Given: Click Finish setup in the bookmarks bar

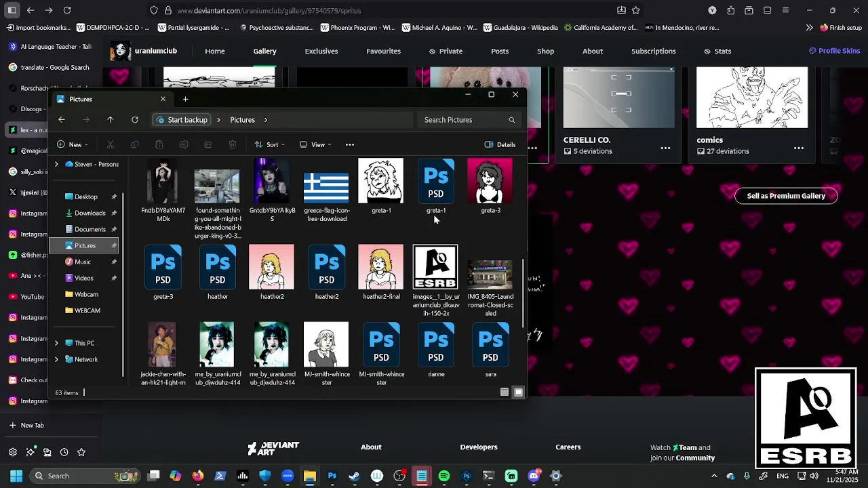Looking at the screenshot, I should (x=841, y=28).
